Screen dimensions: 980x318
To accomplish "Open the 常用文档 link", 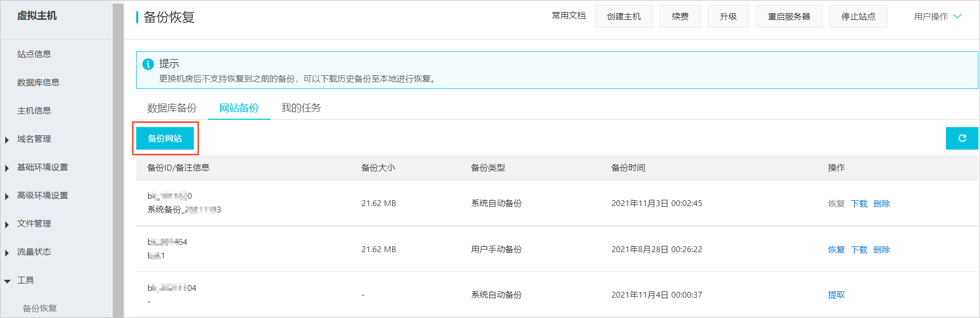I will [569, 16].
